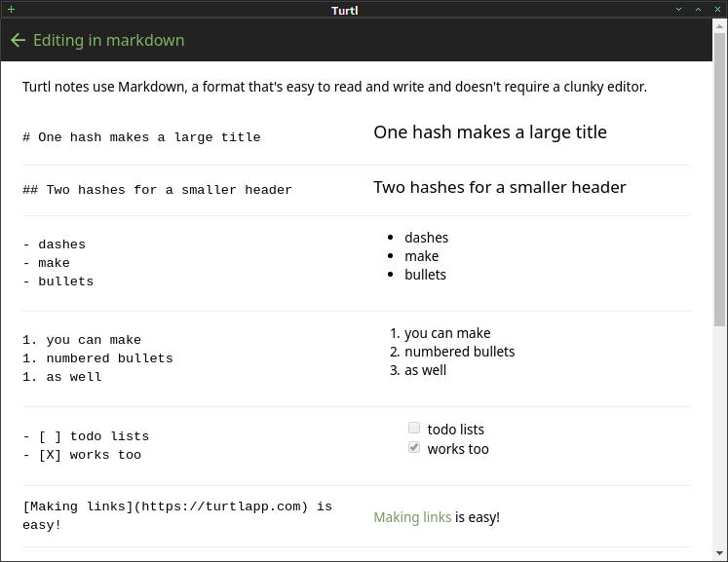This screenshot has height=562, width=728.
Task: Click the scrollbar up arrow
Action: (719, 26)
